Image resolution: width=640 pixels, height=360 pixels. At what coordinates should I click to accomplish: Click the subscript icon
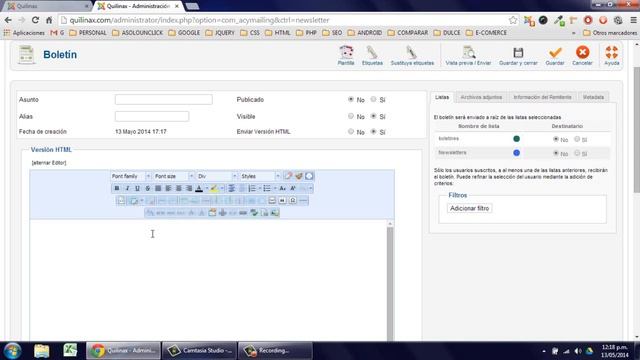pos(282,188)
